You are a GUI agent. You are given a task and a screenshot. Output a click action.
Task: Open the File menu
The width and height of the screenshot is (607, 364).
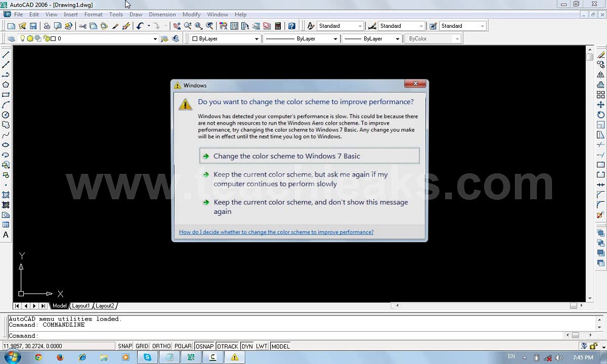(18, 14)
